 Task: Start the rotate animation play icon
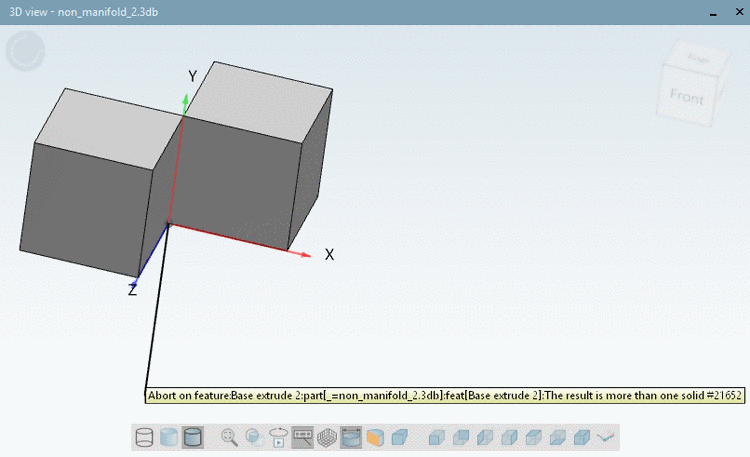[278, 437]
